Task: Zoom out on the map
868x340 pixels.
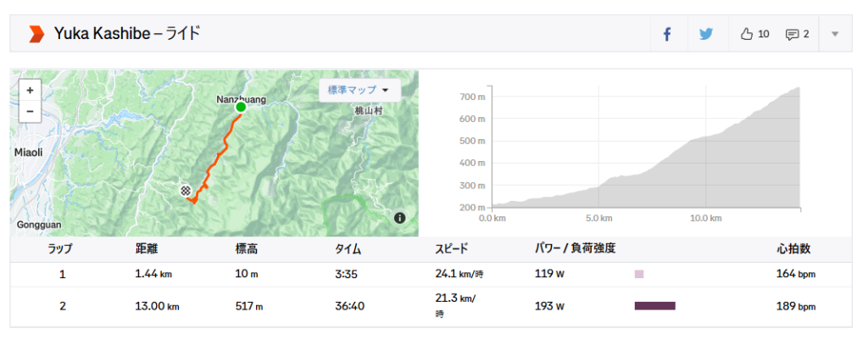Action: 30,111
